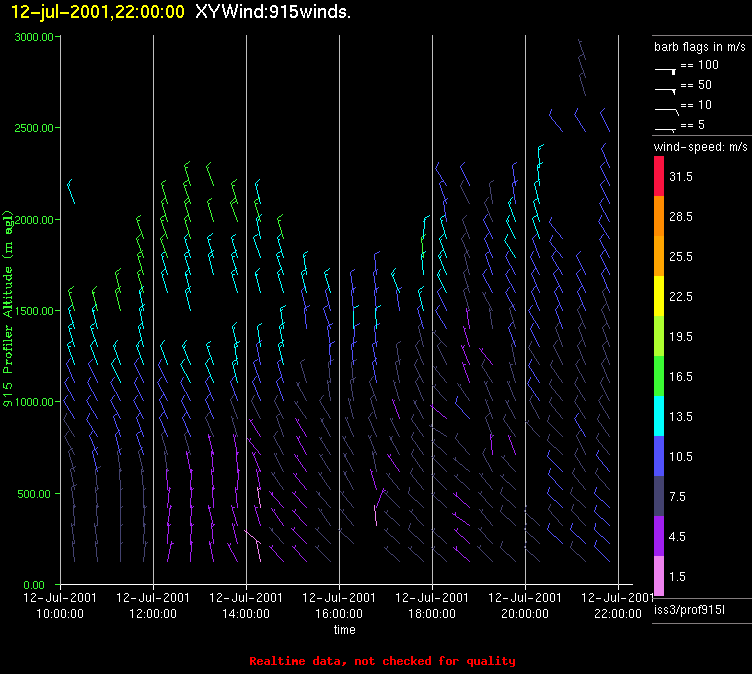Click the 3000.00 altitude axis tick label
Viewport: 752px width, 674px height.
tap(34, 37)
